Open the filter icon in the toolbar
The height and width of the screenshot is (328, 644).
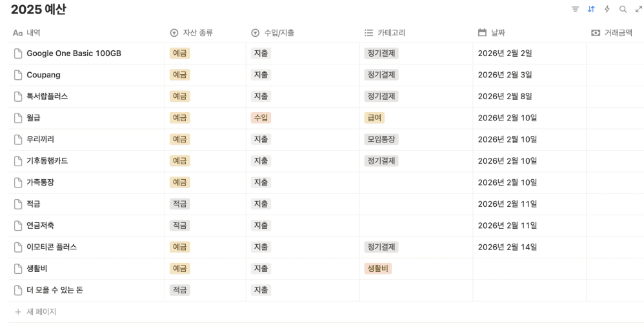click(x=575, y=10)
